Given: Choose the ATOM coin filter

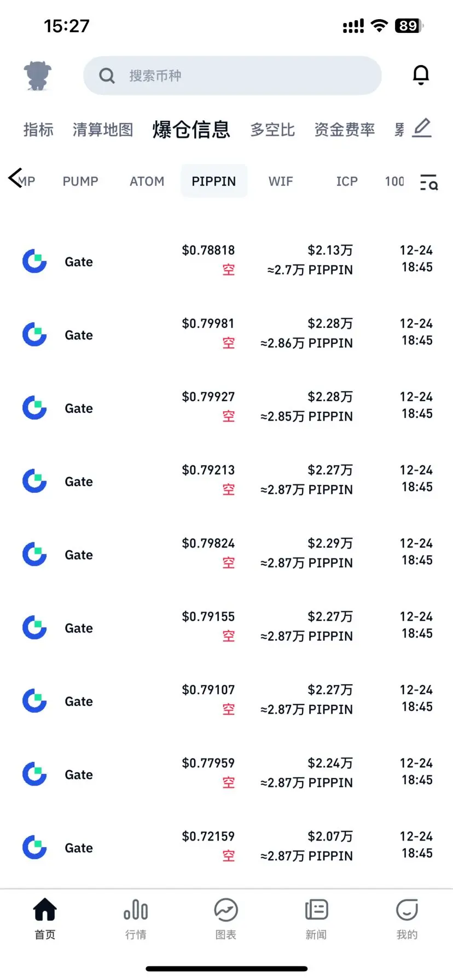Looking at the screenshot, I should coord(147,182).
